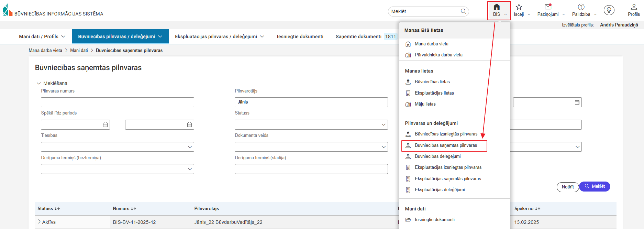
Task: Click the Pilnvaras numurs input field
Action: click(117, 102)
